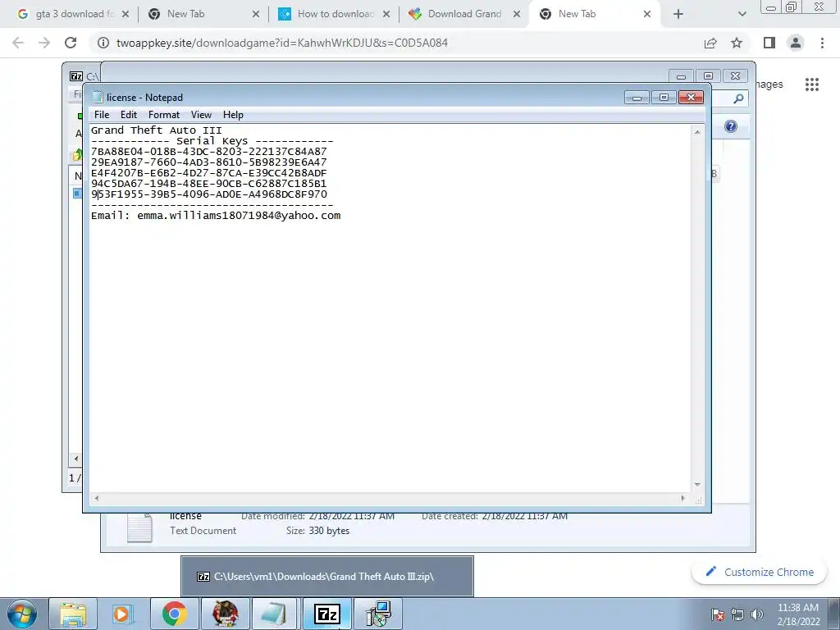
Task: Close the 'How to download' tab
Action: click(386, 15)
